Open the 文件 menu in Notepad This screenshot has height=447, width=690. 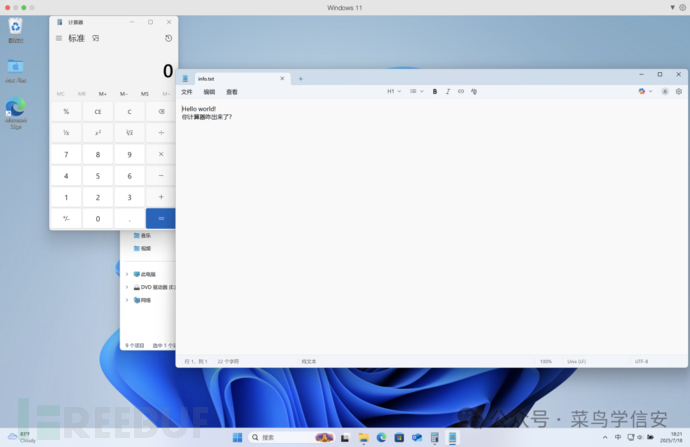pyautogui.click(x=187, y=92)
